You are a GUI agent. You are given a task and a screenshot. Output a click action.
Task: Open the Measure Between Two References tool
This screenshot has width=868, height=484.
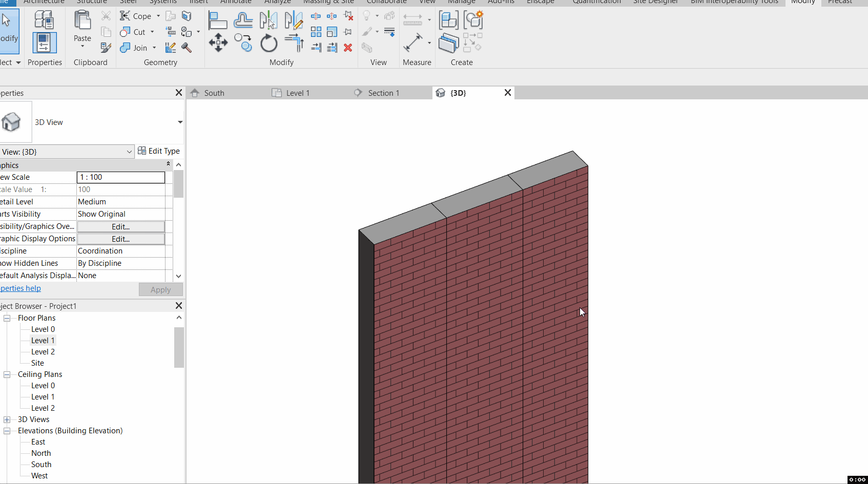click(x=414, y=43)
